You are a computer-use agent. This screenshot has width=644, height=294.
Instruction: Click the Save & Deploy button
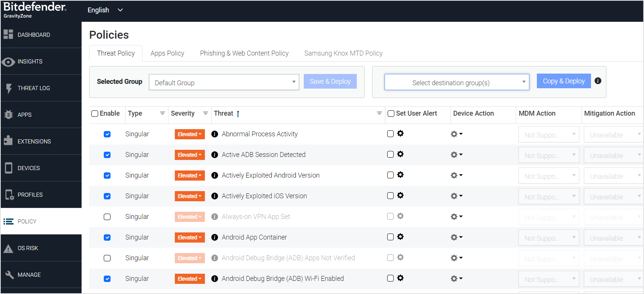coord(330,81)
